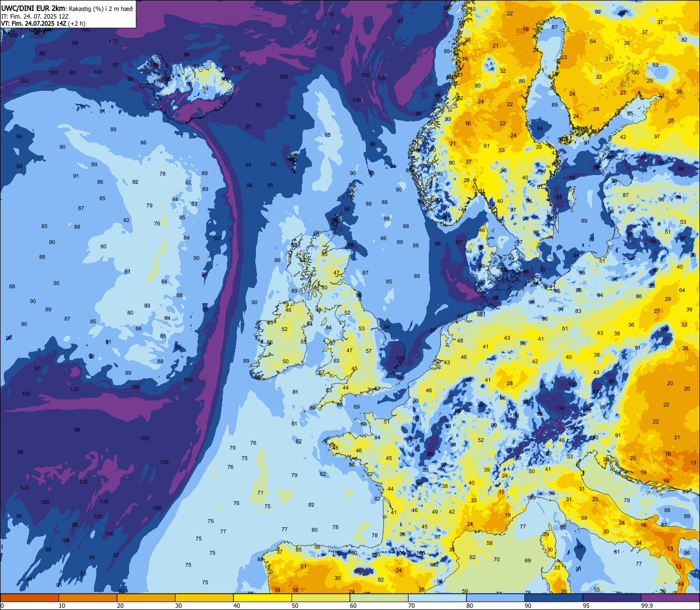Select the navy 95–99.9 legend swatch

pyautogui.click(x=612, y=597)
